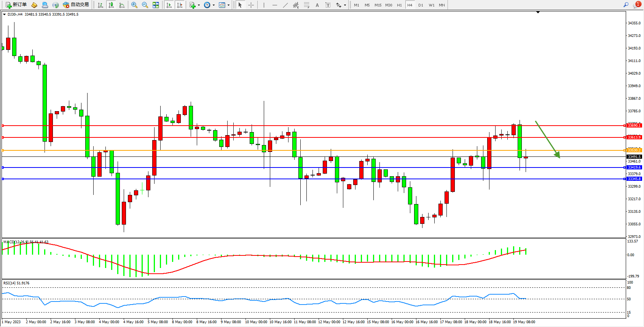The width and height of the screenshot is (644, 327).
Task: Zoom out on the chart
Action: (x=145, y=5)
